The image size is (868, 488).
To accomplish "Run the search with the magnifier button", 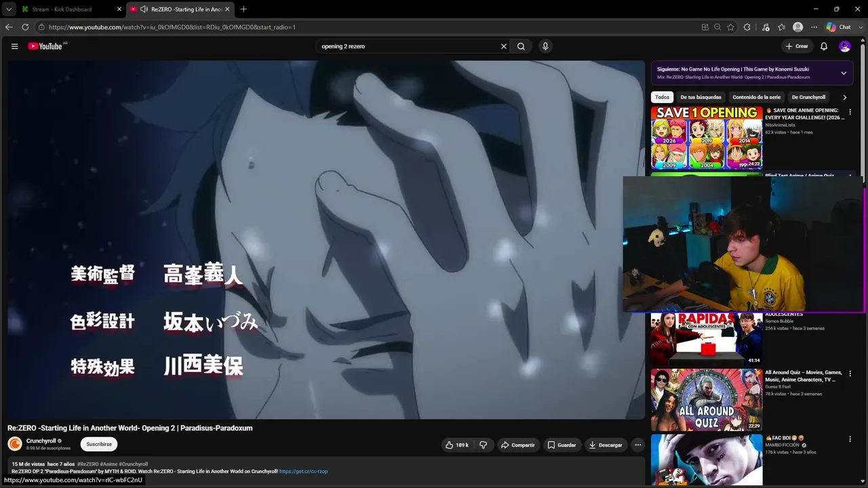I will coord(521,46).
